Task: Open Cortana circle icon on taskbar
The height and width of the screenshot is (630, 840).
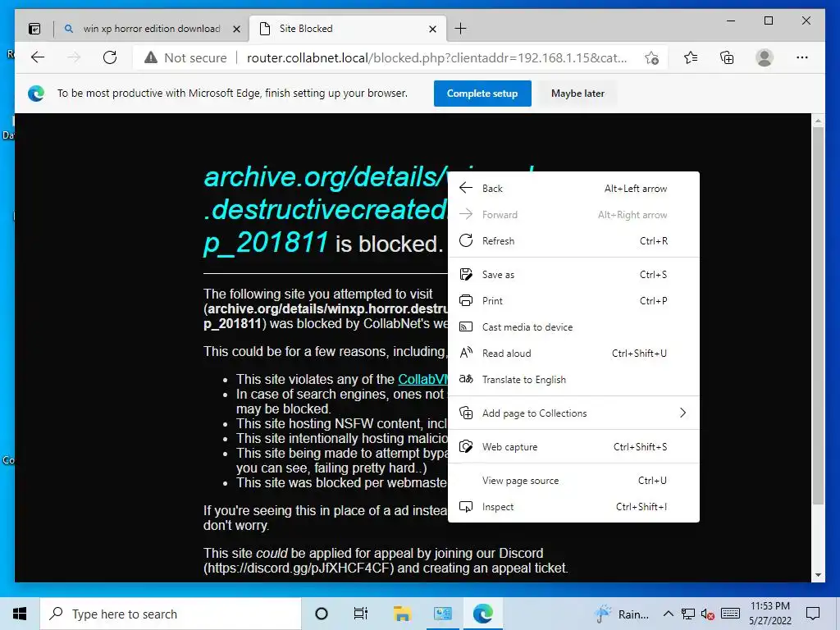Action: 322,614
